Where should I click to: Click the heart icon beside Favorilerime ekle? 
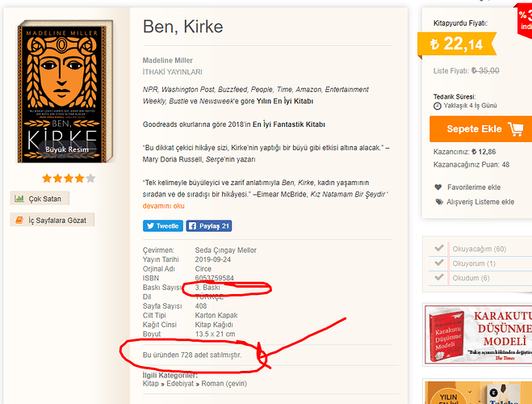pos(438,187)
